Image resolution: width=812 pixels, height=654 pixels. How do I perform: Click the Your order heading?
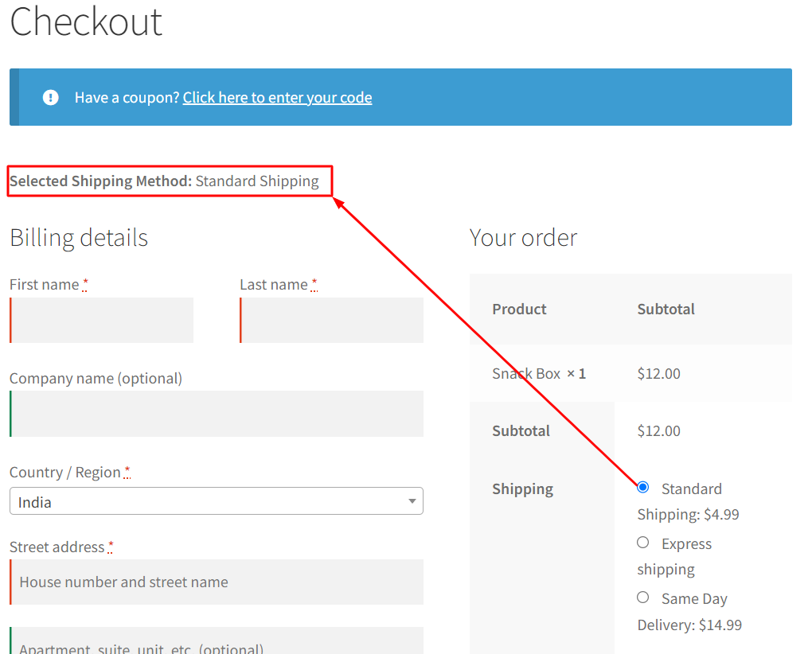point(523,238)
